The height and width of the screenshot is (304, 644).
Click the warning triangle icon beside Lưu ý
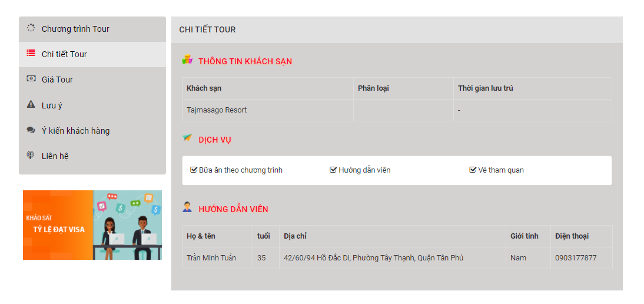pyautogui.click(x=31, y=104)
